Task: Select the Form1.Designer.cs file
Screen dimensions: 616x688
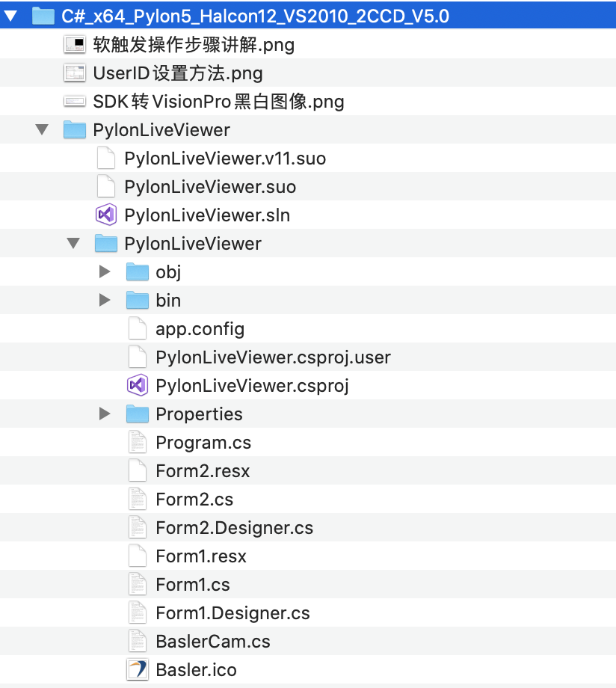Action: point(308,612)
